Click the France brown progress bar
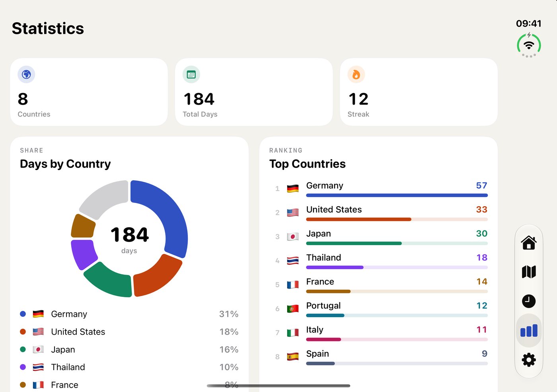Screen dimensions: 557x392 (397, 291)
